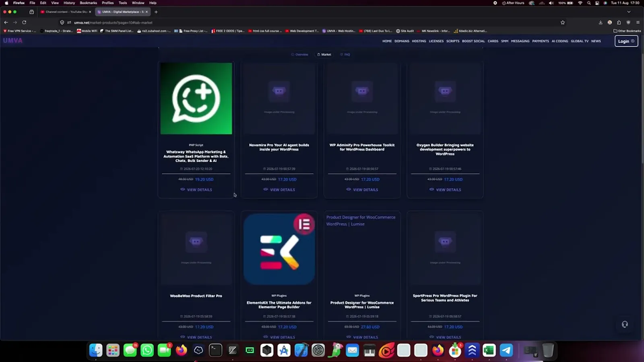Image resolution: width=644 pixels, height=362 pixels.
Task: View details of Whatsway WhatsApp Marketing script
Action: coord(196,189)
